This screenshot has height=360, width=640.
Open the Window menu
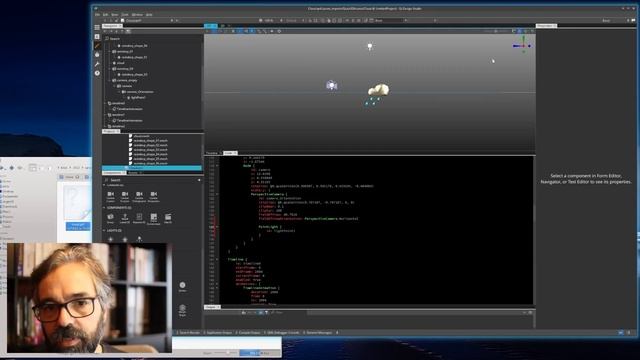point(137,15)
